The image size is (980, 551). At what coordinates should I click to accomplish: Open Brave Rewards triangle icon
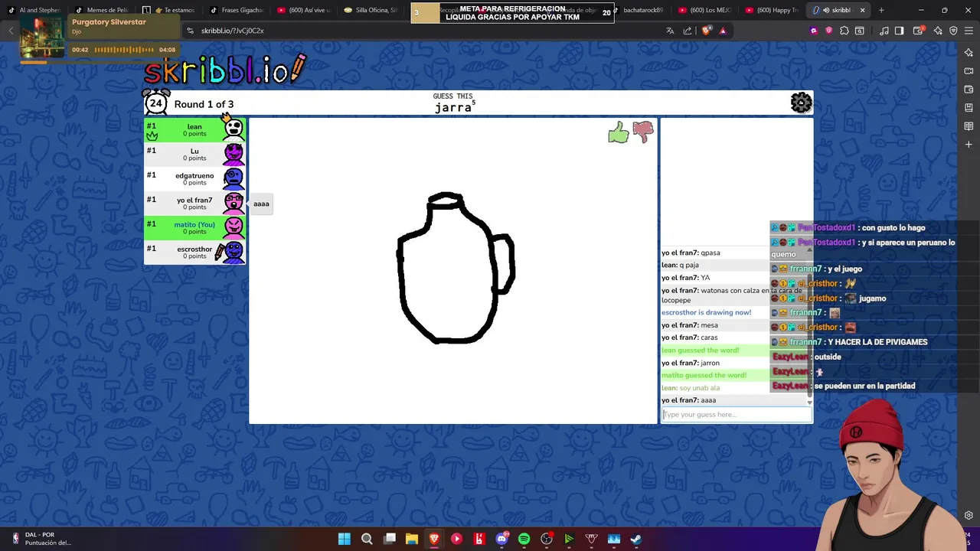722,31
